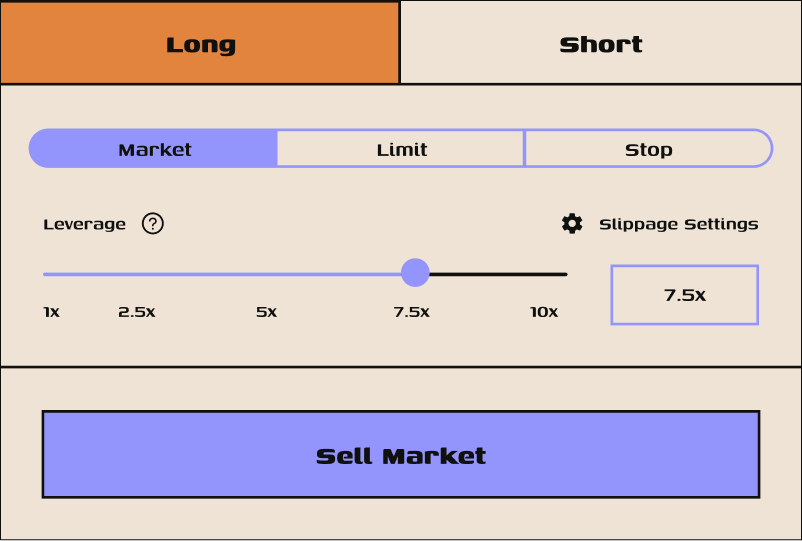Select the Market order type

[154, 149]
